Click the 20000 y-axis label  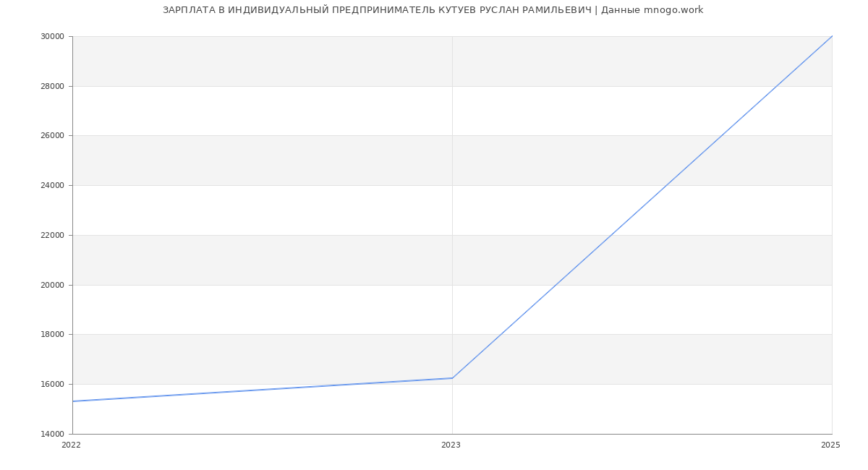coord(54,285)
